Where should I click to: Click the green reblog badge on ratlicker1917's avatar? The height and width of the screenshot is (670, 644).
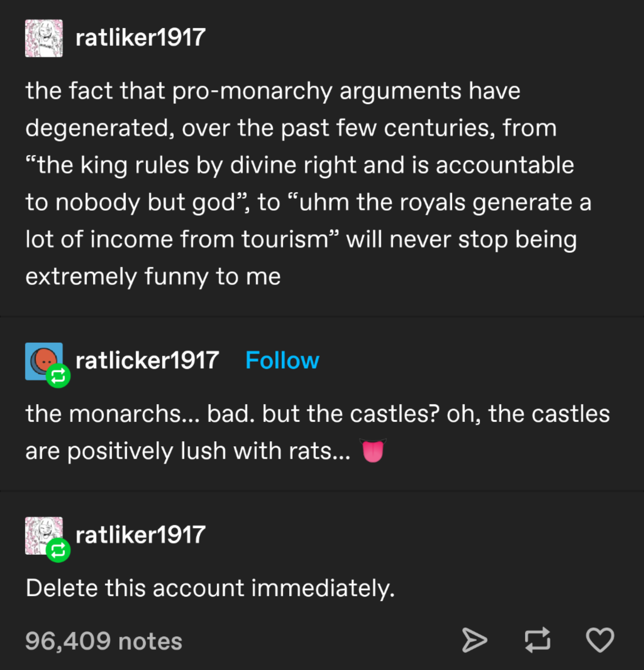click(x=58, y=376)
